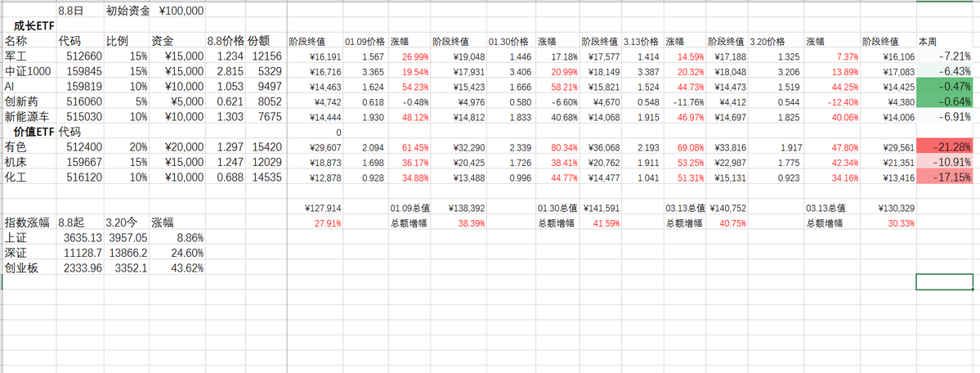980x373 pixels.
Task: Select the 3.13价格 column header
Action: (x=641, y=42)
